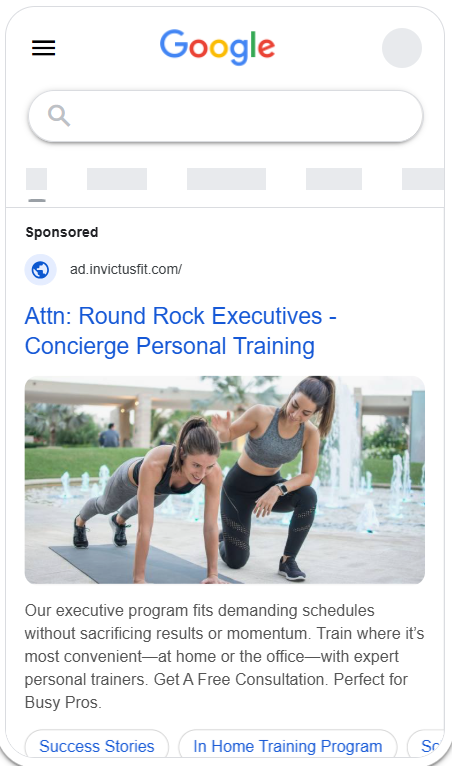Viewport: 452px width, 766px height.
Task: Click the blue globe favicon beside ad URL
Action: [x=41, y=270]
